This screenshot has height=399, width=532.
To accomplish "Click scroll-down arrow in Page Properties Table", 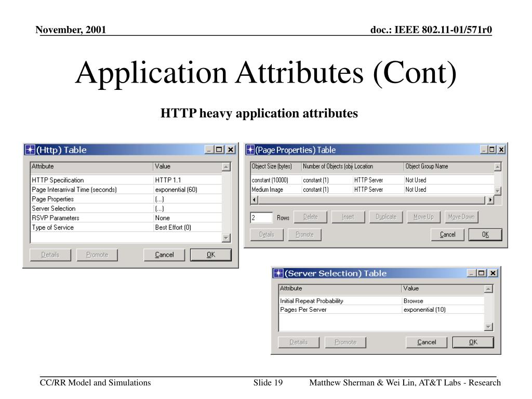I will point(498,191).
